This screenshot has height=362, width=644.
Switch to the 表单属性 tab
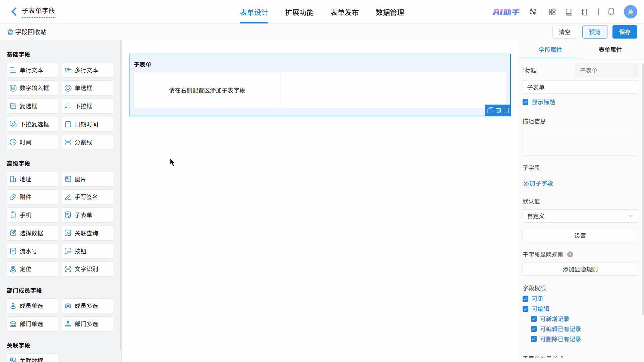[x=610, y=50]
